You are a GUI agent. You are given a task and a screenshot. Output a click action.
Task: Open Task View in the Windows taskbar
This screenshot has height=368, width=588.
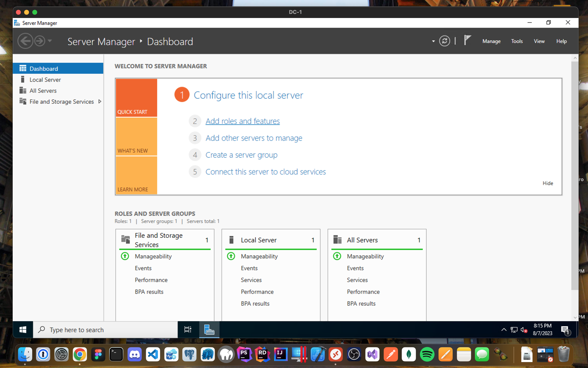188,330
